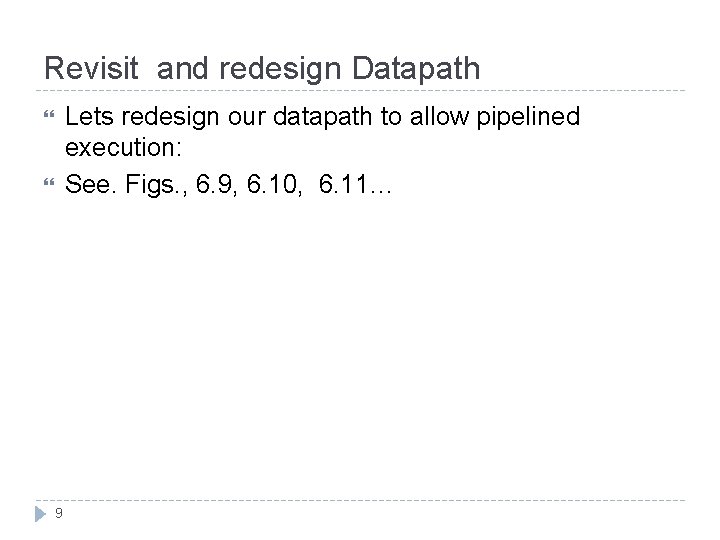Click the dashed line under the title
The height and width of the screenshot is (540, 720).
[360, 91]
